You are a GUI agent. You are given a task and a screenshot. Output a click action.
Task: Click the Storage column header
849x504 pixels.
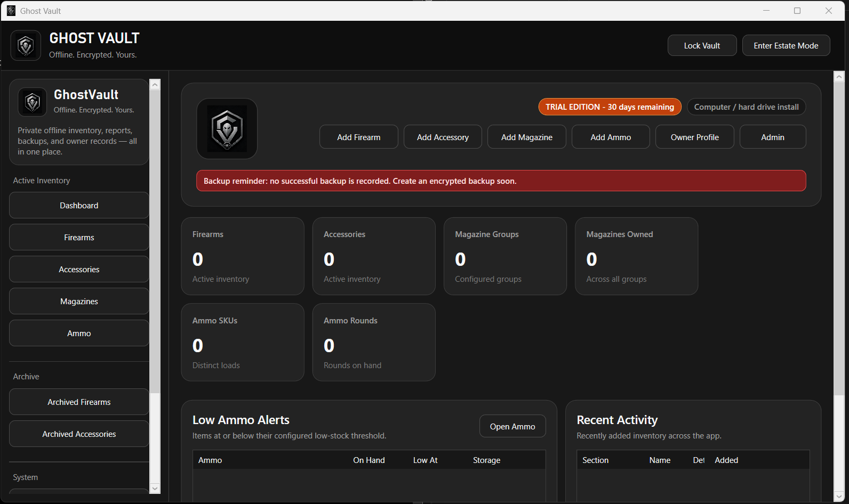(487, 460)
